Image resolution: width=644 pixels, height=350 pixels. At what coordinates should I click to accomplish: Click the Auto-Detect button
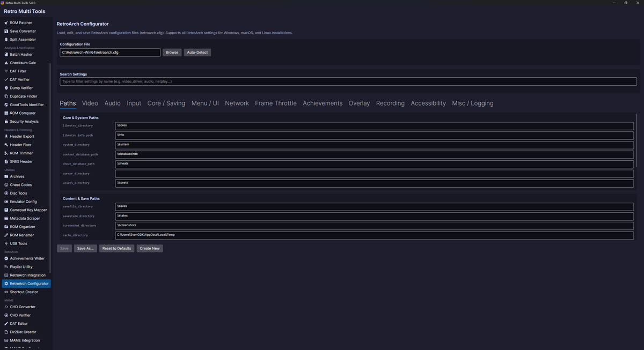click(x=197, y=53)
